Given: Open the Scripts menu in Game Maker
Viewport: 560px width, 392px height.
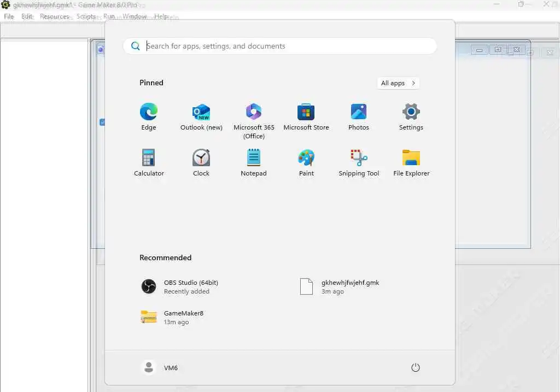Looking at the screenshot, I should [86, 16].
